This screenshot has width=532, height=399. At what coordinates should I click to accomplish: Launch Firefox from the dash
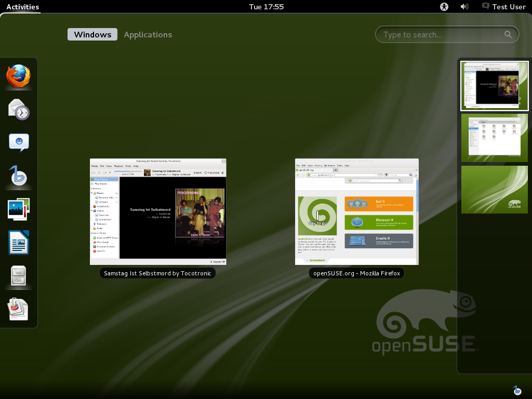click(x=18, y=76)
